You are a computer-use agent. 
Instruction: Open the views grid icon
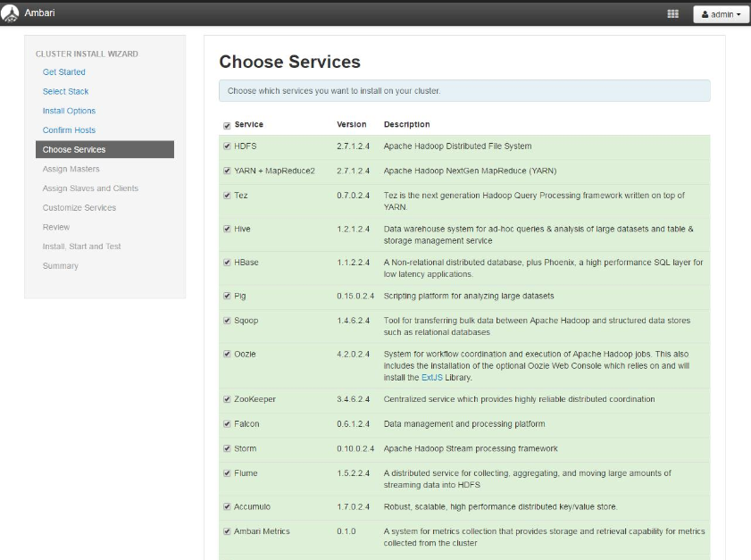pyautogui.click(x=672, y=14)
